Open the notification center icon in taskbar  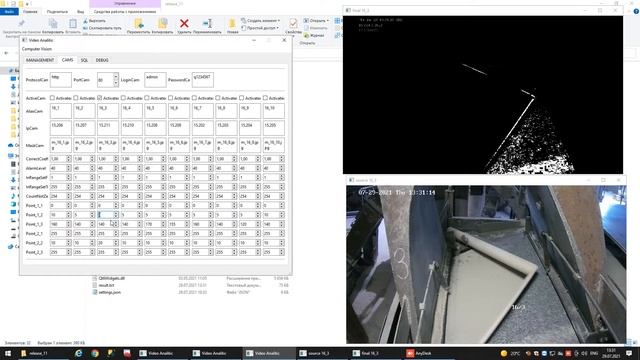click(x=629, y=353)
